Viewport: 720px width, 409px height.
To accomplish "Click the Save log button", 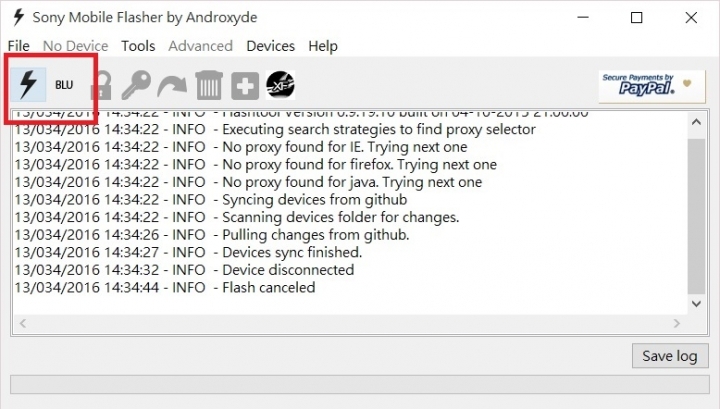I will pyautogui.click(x=670, y=356).
